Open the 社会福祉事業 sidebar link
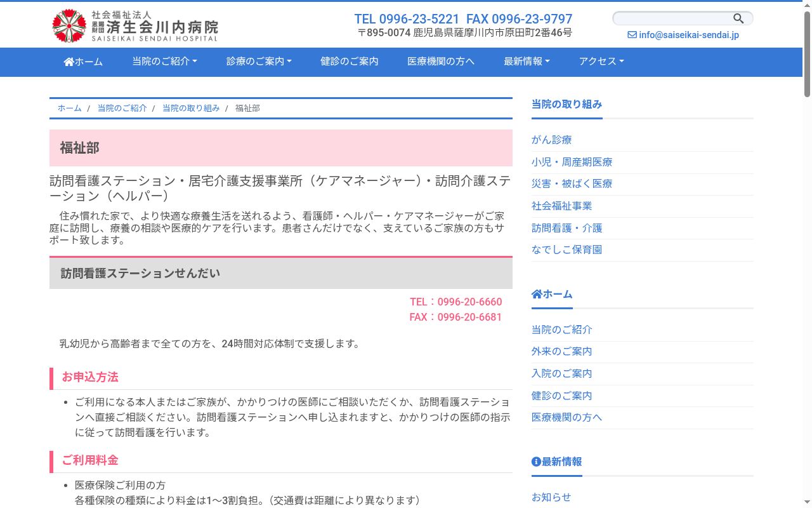 [562, 206]
